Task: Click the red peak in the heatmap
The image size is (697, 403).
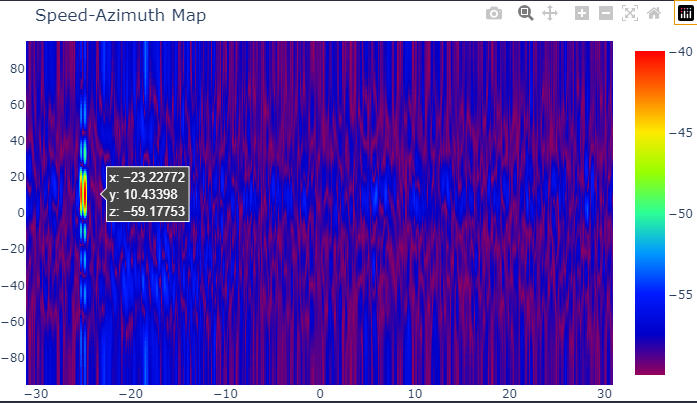Action: tap(83, 194)
